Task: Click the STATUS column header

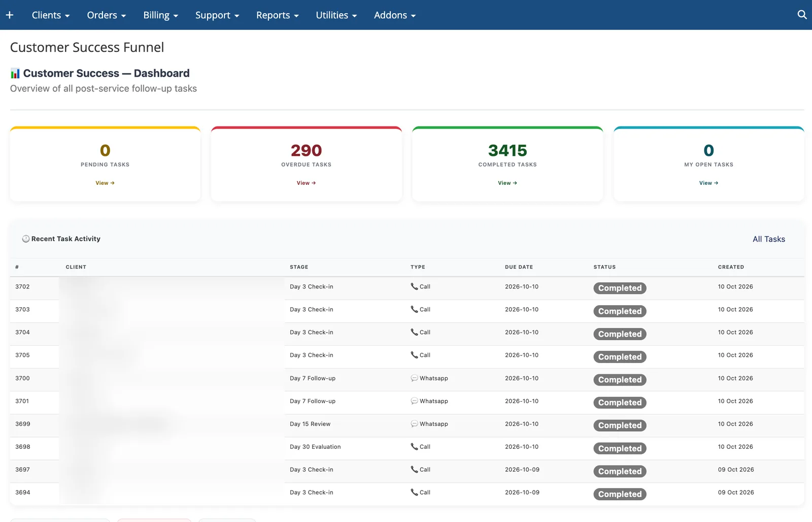Action: click(604, 267)
